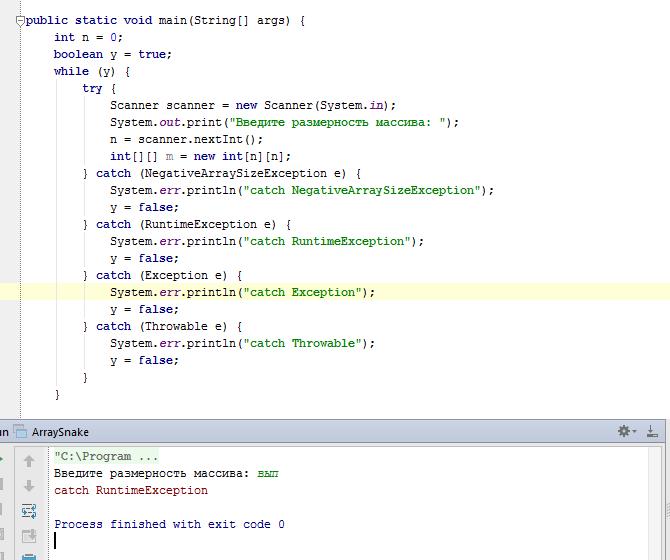Screen dimensions: 670x560
Task: Click println "catch NegativeArraySizeException" string line
Action: pos(302,191)
